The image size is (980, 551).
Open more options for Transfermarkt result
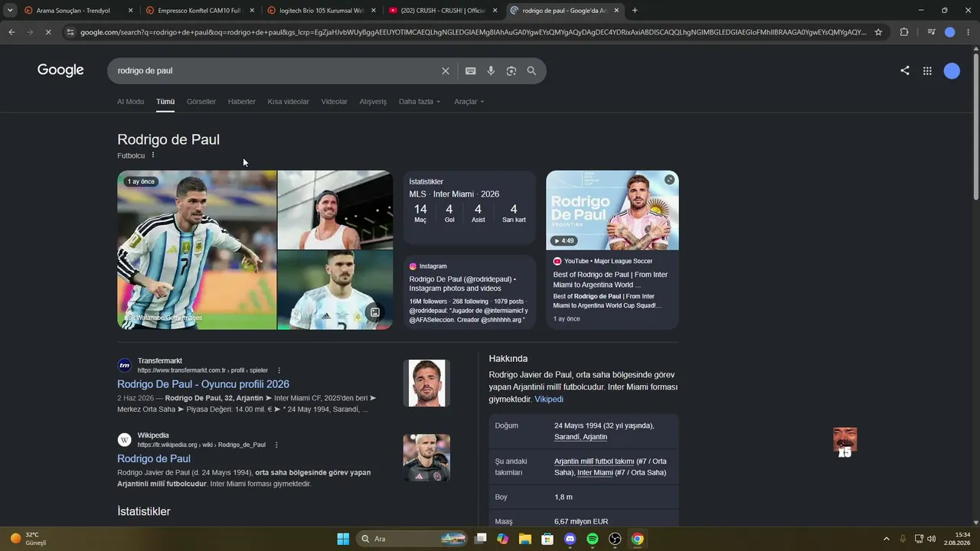click(279, 370)
